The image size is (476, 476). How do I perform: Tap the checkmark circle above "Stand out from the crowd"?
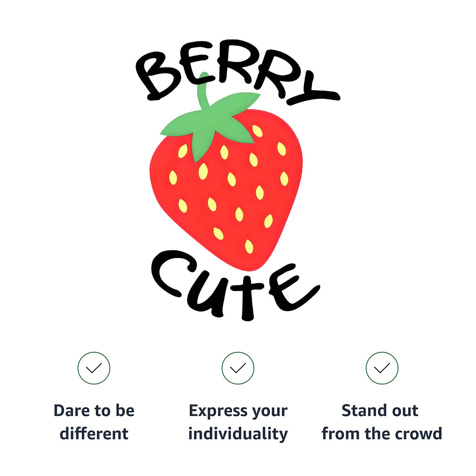382,368
